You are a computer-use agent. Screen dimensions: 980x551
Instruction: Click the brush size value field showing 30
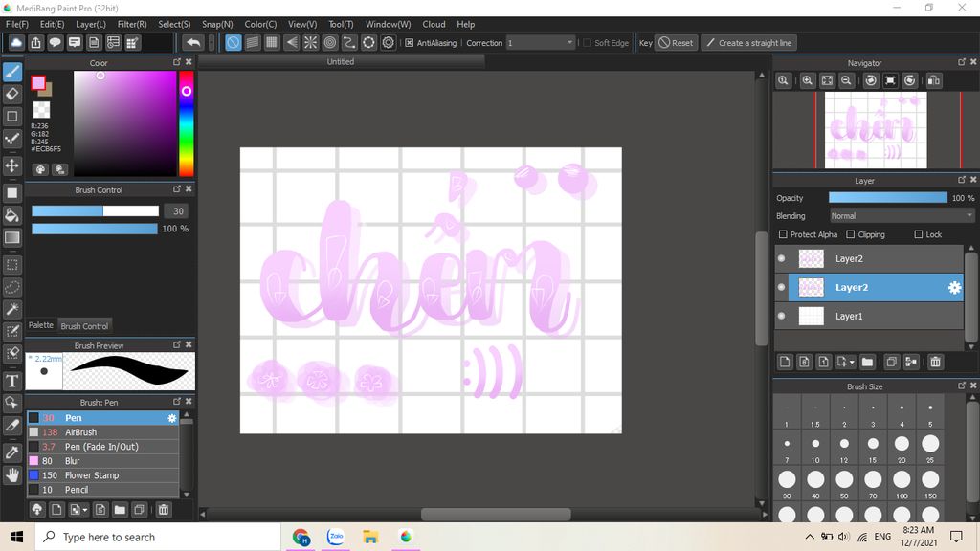click(x=177, y=211)
